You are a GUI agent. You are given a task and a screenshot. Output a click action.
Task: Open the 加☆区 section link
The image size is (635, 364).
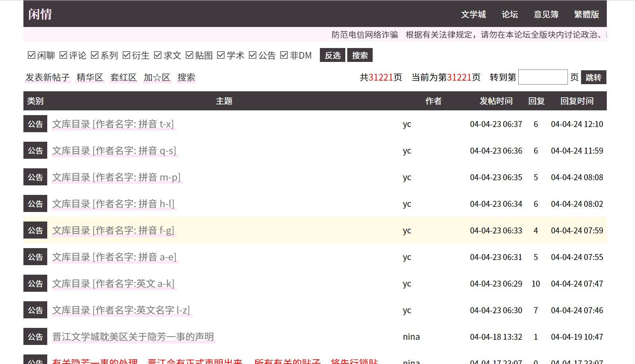click(x=157, y=77)
